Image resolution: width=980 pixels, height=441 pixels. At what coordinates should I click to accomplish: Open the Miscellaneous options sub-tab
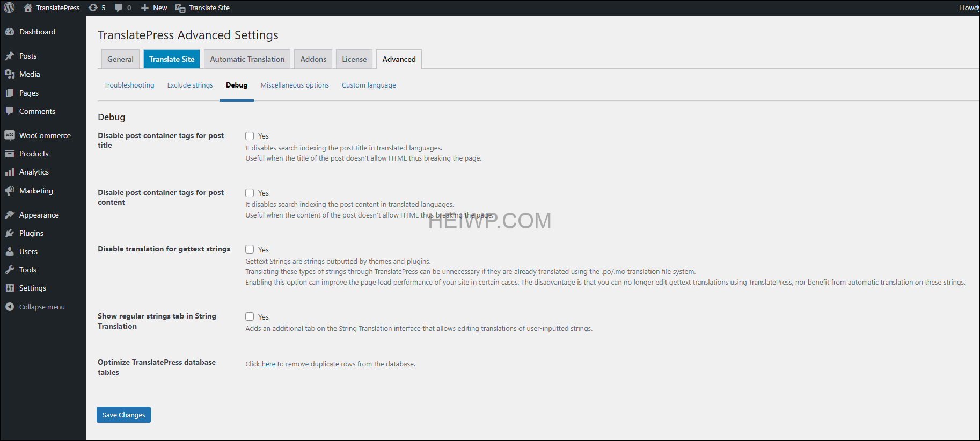[295, 85]
